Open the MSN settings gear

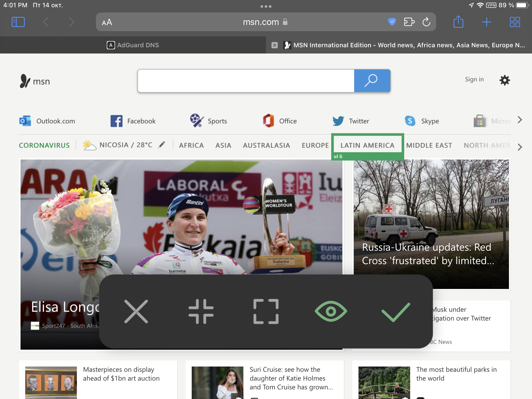pos(504,80)
